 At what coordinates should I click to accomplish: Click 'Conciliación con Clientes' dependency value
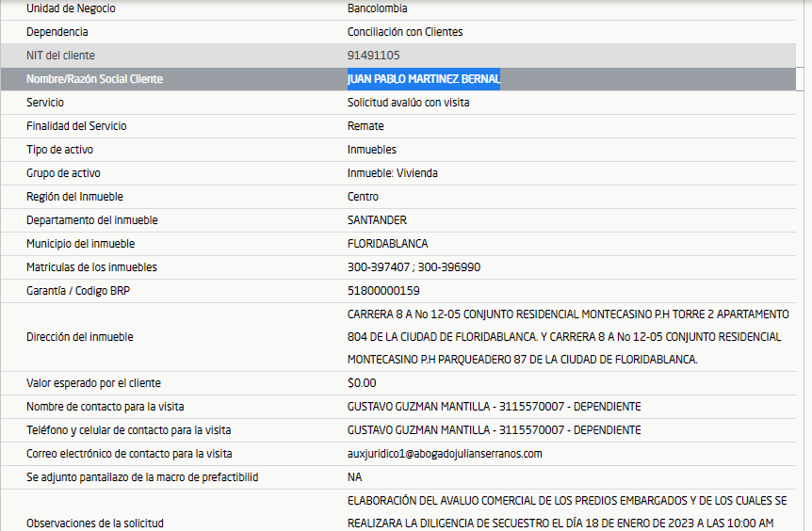click(405, 32)
